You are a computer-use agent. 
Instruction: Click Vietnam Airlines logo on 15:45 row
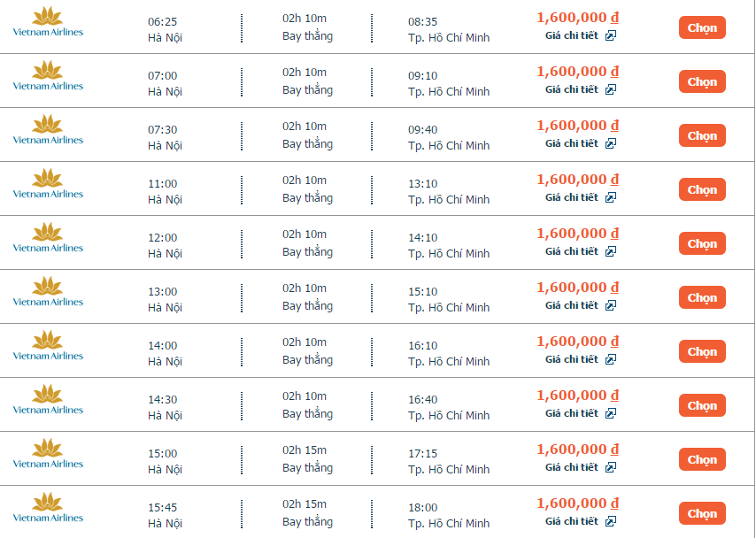[x=48, y=508]
